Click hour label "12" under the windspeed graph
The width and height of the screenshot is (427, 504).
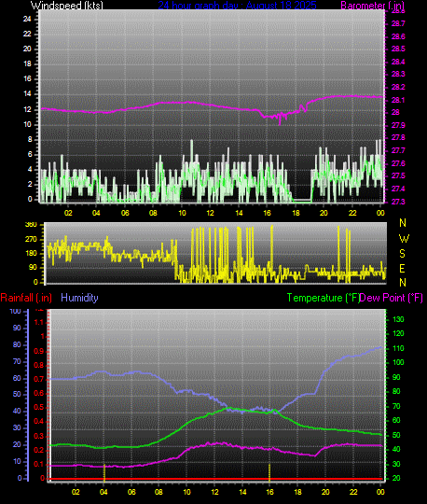coord(211,213)
